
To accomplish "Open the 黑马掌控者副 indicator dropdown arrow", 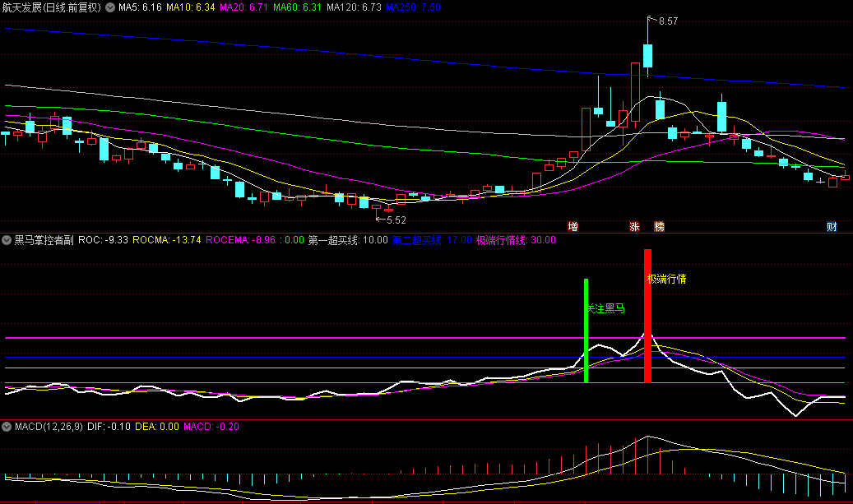I will pyautogui.click(x=7, y=241).
